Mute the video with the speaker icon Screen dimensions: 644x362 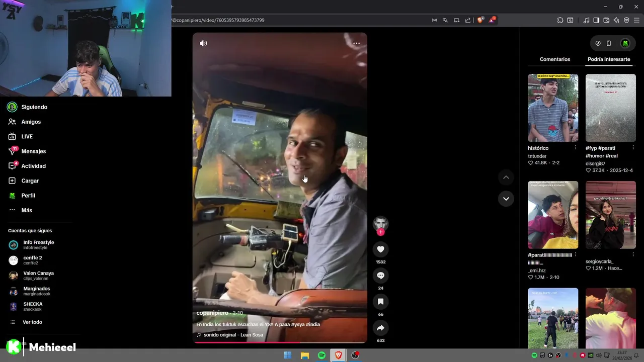(203, 43)
